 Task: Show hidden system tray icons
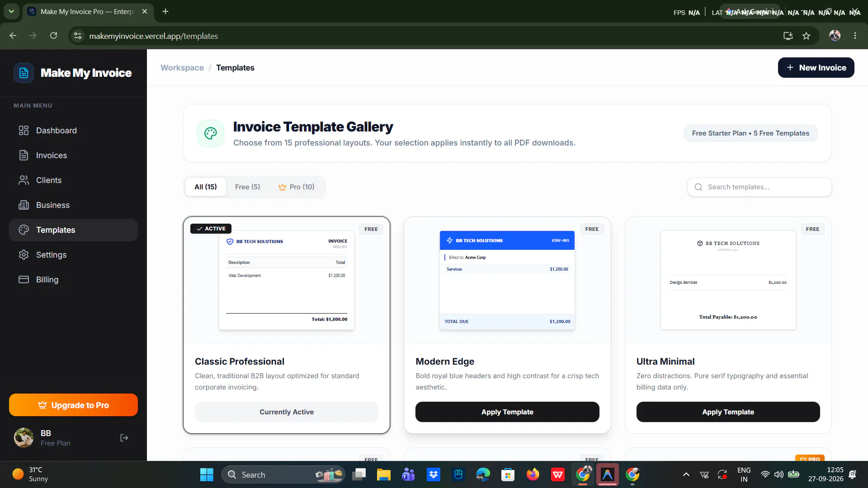coord(686,474)
